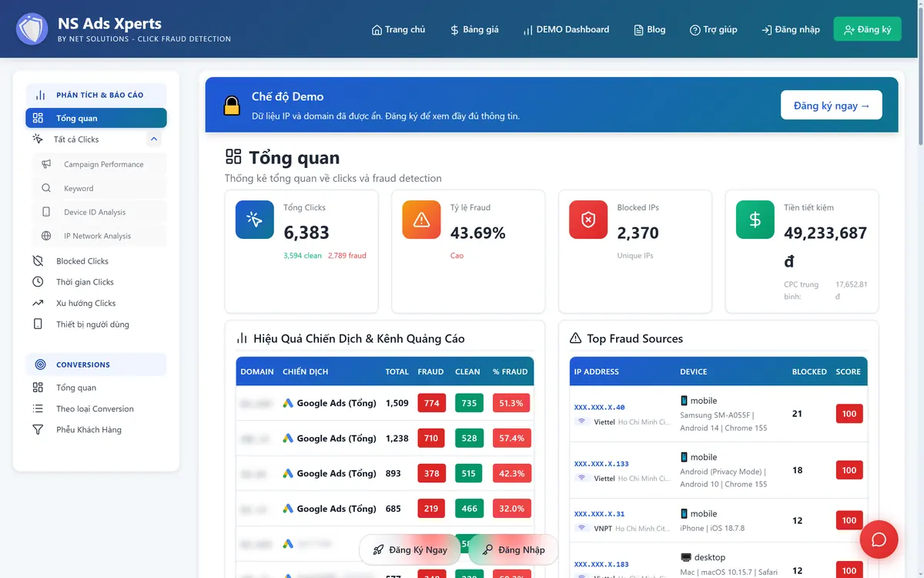Image resolution: width=924 pixels, height=578 pixels.
Task: Click the orange warning icon on Tỷ lệ Fraud card
Action: (x=421, y=220)
